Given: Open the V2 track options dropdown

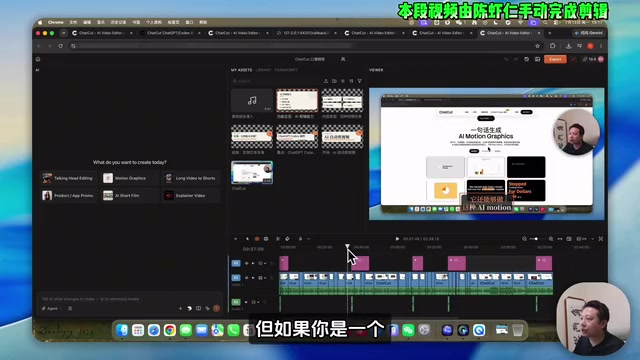Looking at the screenshot, I should [x=265, y=263].
